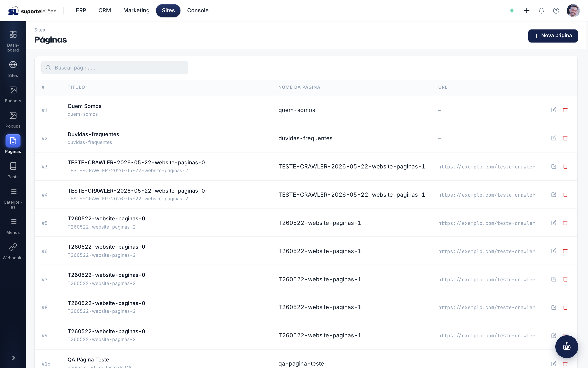Viewport: 588px width, 368px height.
Task: Delete page row #4
Action: click(x=565, y=195)
